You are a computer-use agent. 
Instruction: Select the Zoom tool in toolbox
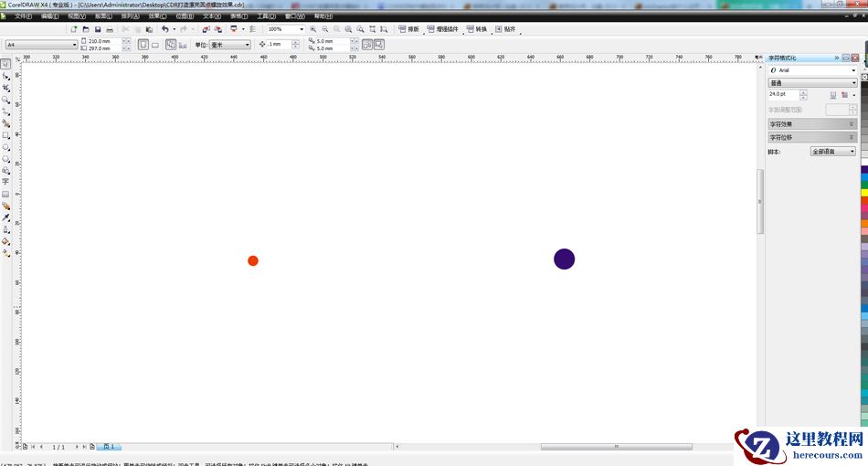point(5,100)
